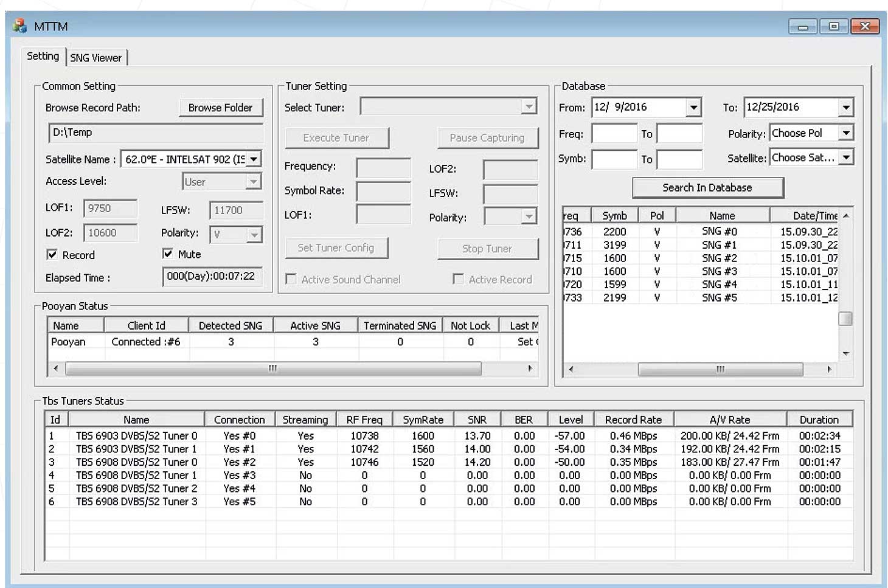Screen dimensions: 888x588
Task: Click the Symb To input field
Action: (680, 159)
